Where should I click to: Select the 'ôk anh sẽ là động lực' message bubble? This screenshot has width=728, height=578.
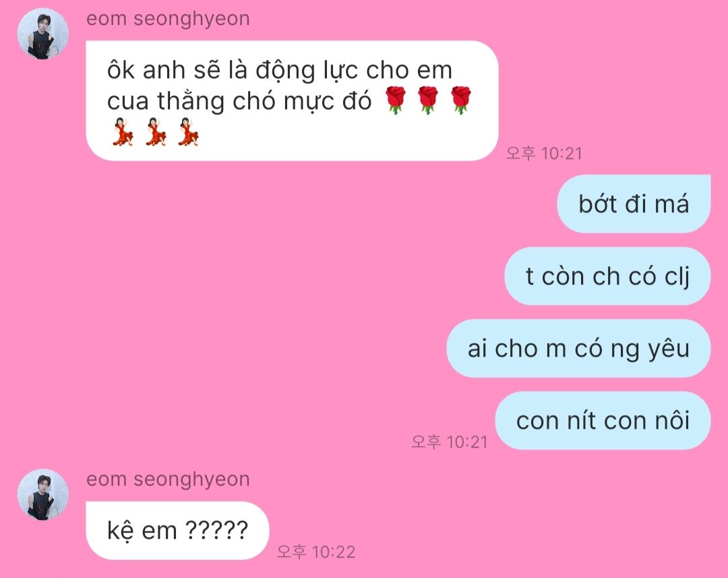(292, 100)
